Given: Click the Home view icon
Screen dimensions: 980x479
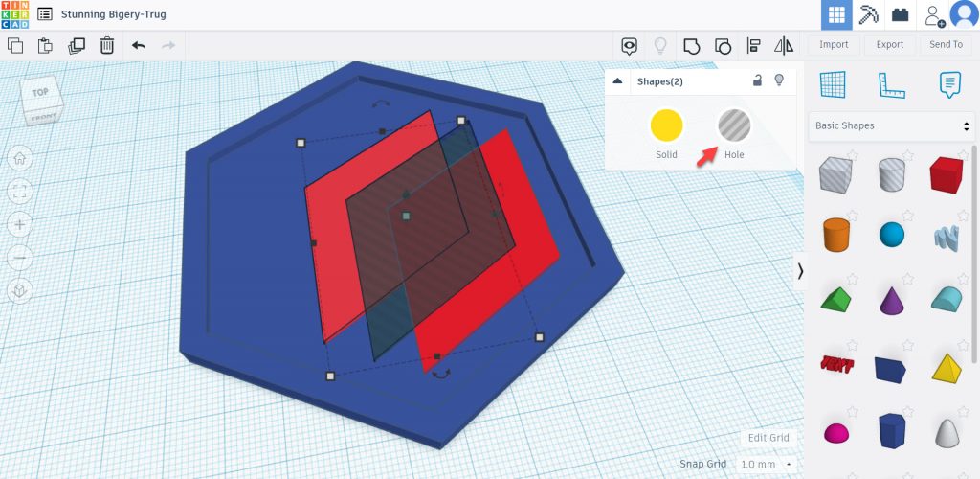Looking at the screenshot, I should [x=20, y=158].
